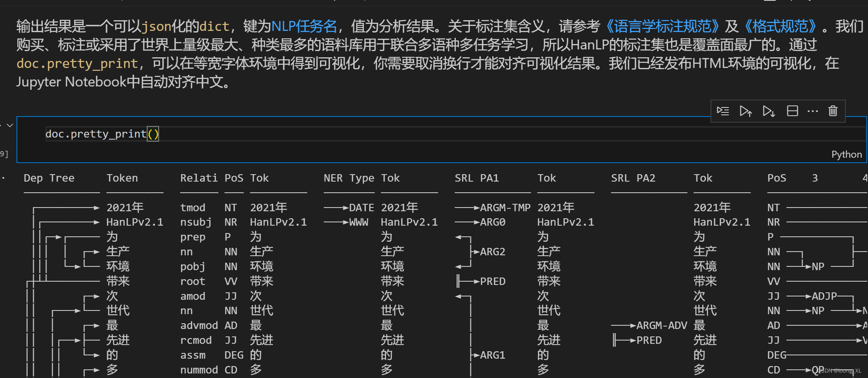Click the 'ARGM-ADV' SRL label
The height and width of the screenshot is (378, 868).
pos(662,325)
